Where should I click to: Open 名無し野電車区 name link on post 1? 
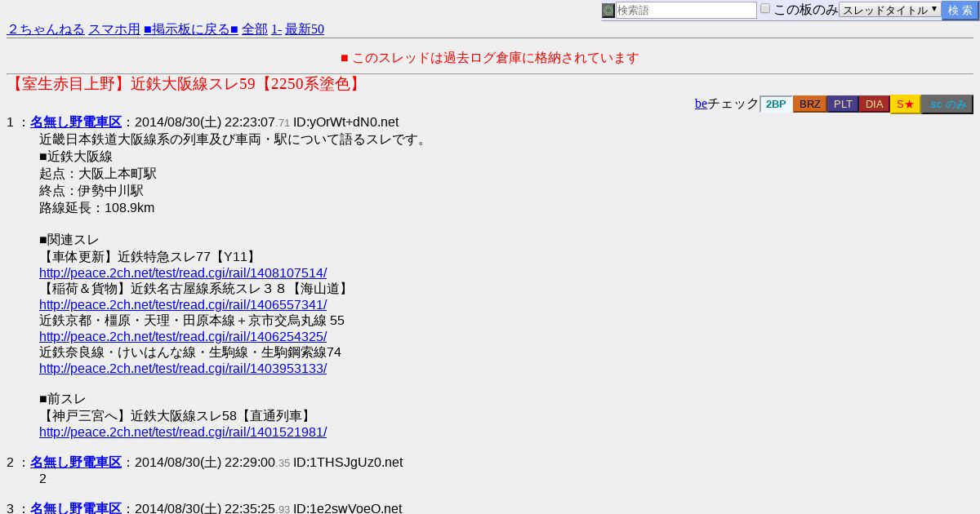point(76,122)
